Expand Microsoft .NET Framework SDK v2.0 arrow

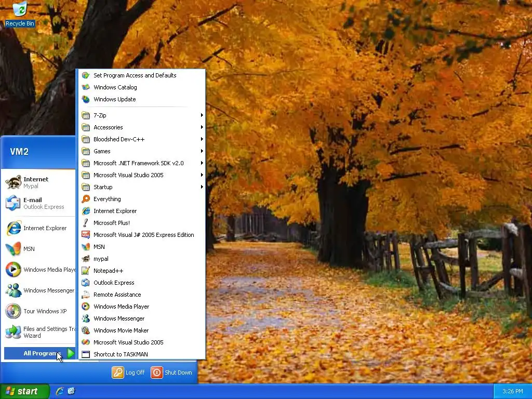202,163
